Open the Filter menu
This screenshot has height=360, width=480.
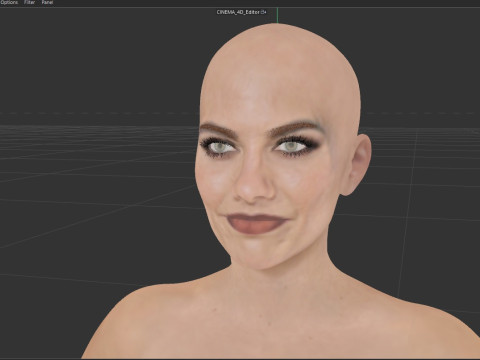click(29, 2)
